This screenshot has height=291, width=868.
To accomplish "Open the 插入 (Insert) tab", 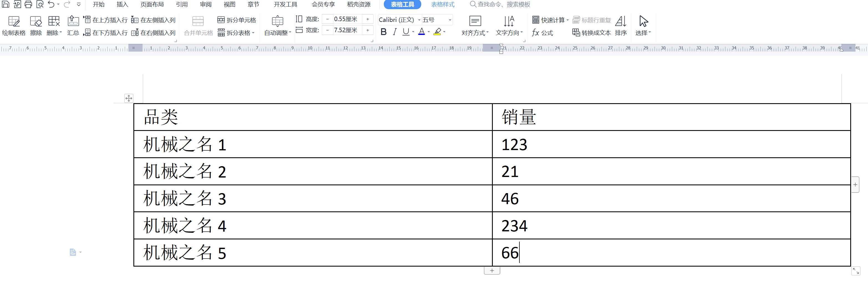I will (x=122, y=4).
